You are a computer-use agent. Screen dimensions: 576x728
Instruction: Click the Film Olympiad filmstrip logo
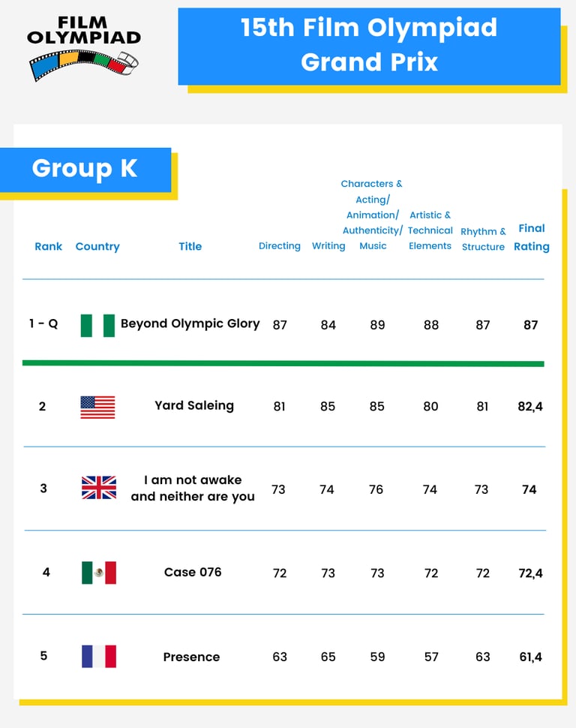click(84, 48)
